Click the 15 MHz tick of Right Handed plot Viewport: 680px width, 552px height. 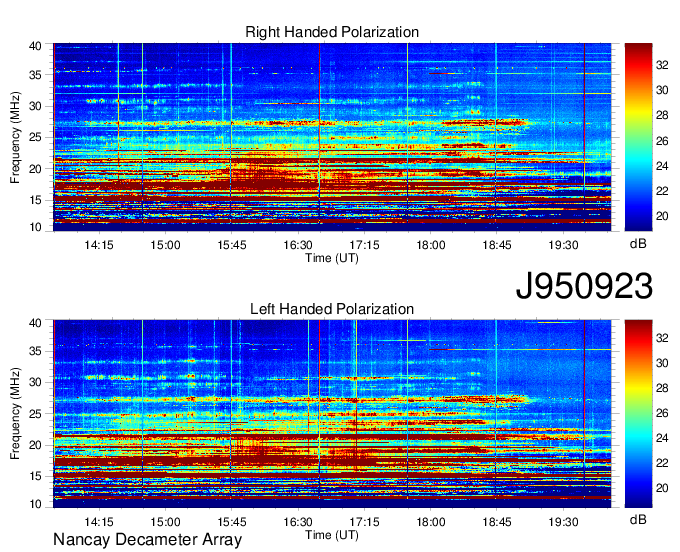coord(35,200)
